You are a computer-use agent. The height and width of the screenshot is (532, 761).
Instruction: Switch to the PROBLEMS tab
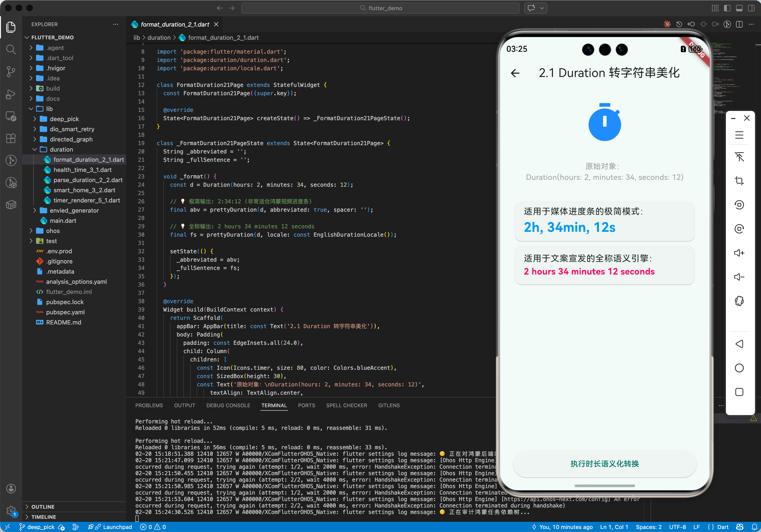pyautogui.click(x=149, y=405)
